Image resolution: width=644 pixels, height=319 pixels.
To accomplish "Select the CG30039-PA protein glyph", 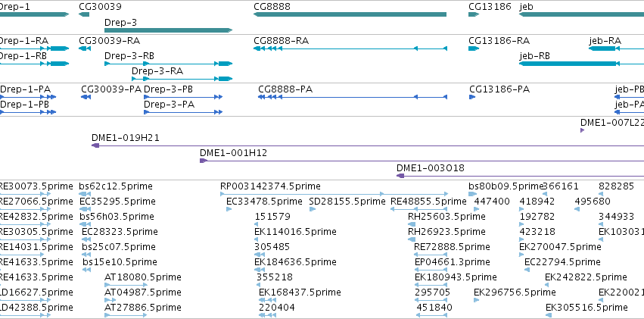I will [86, 97].
